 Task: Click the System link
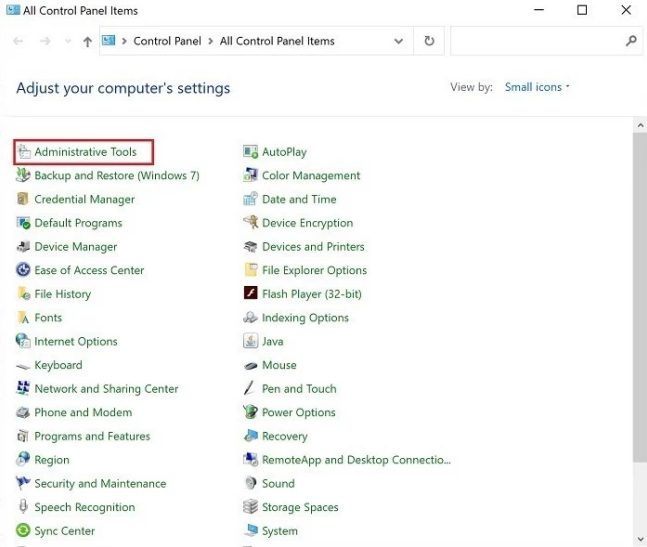pos(280,531)
